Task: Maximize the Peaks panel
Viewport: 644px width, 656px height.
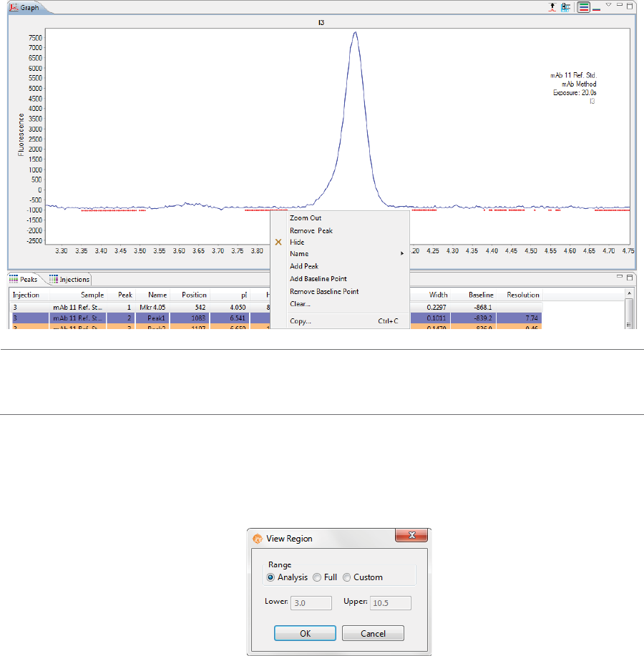Action: pos(630,277)
